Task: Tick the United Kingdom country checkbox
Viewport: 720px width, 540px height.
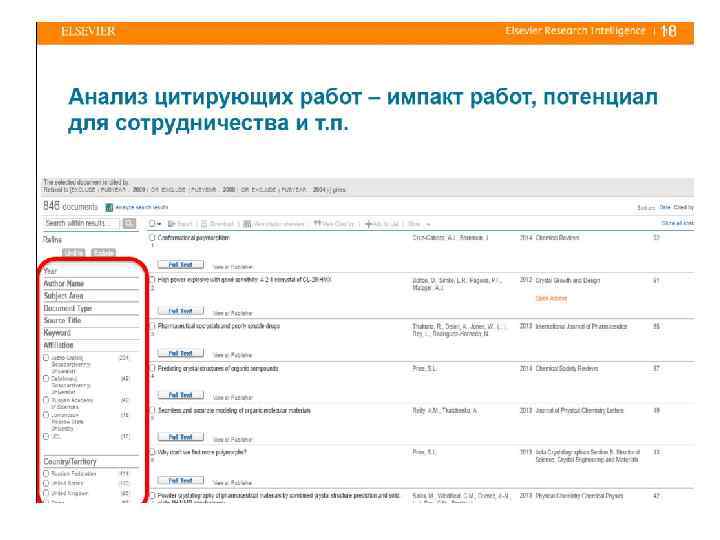Action: coord(46,493)
